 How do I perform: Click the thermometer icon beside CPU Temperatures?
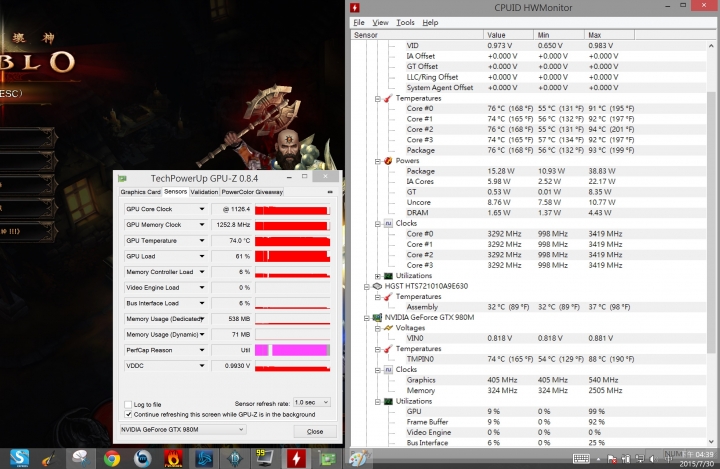[x=388, y=98]
